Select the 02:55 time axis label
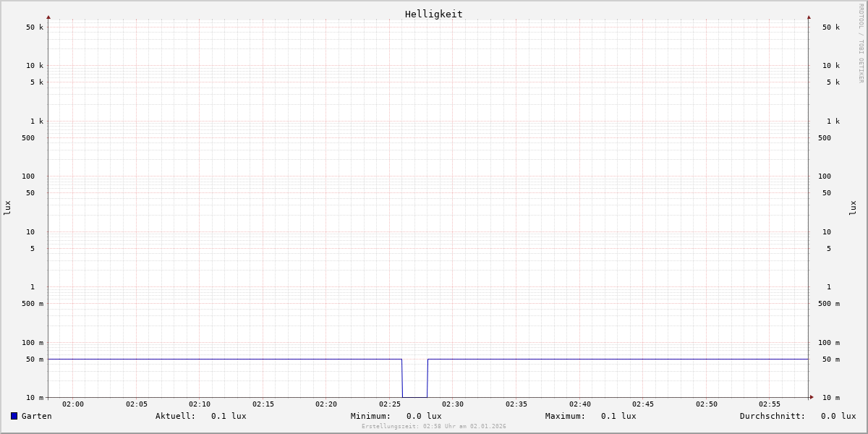The width and height of the screenshot is (868, 434). click(x=770, y=404)
